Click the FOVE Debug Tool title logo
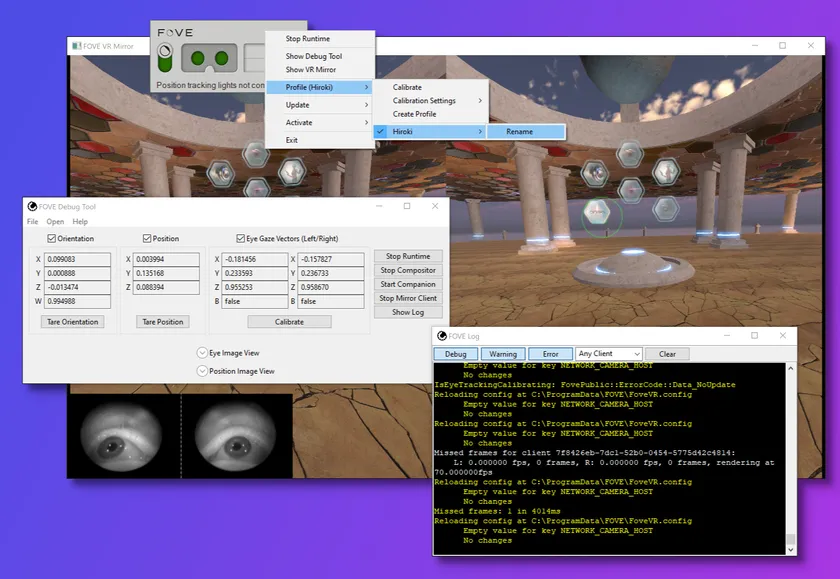840x579 pixels. click(x=32, y=206)
